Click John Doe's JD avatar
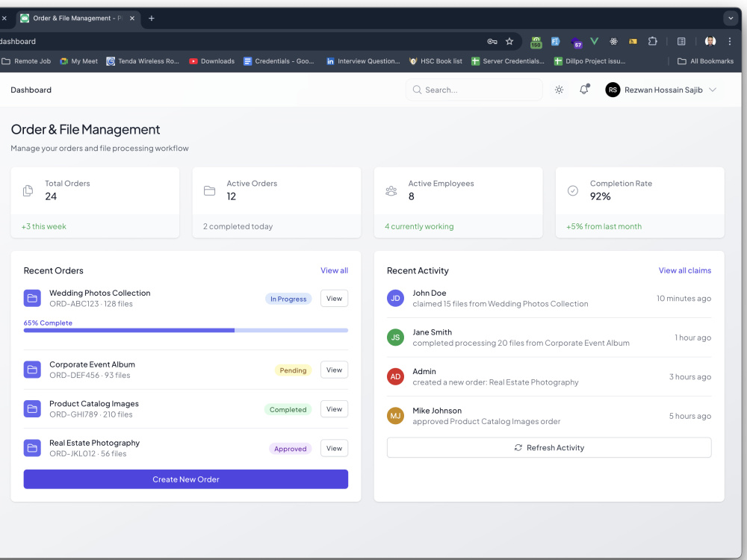 point(395,298)
